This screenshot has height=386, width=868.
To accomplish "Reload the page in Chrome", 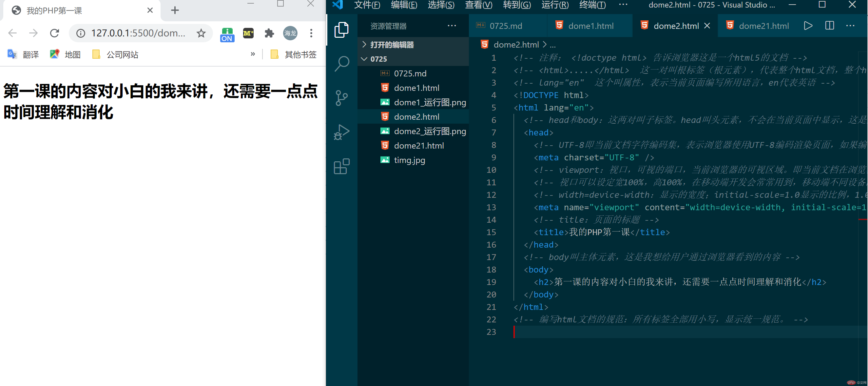I will [x=54, y=33].
